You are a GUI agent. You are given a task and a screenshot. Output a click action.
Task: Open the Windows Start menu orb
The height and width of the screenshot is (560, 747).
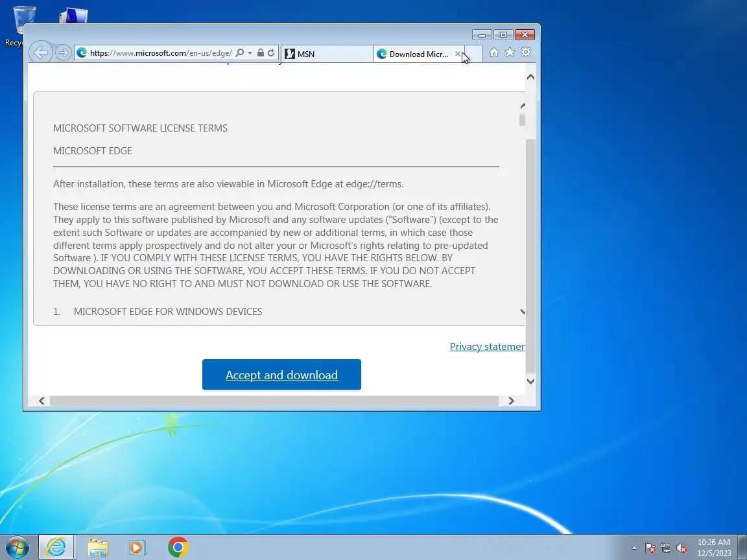pyautogui.click(x=17, y=547)
